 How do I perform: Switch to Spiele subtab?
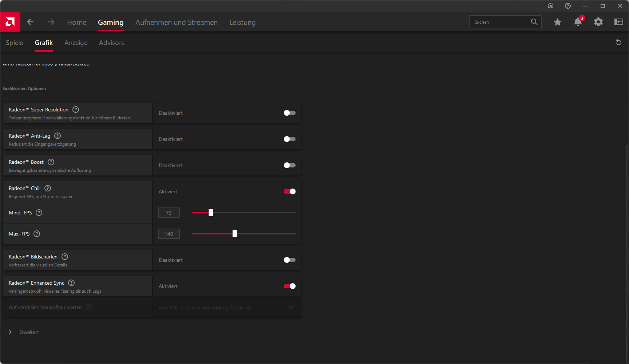click(15, 43)
